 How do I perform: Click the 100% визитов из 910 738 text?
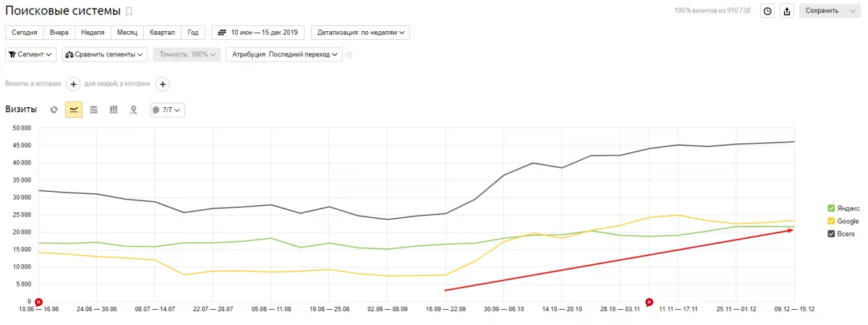coord(712,11)
